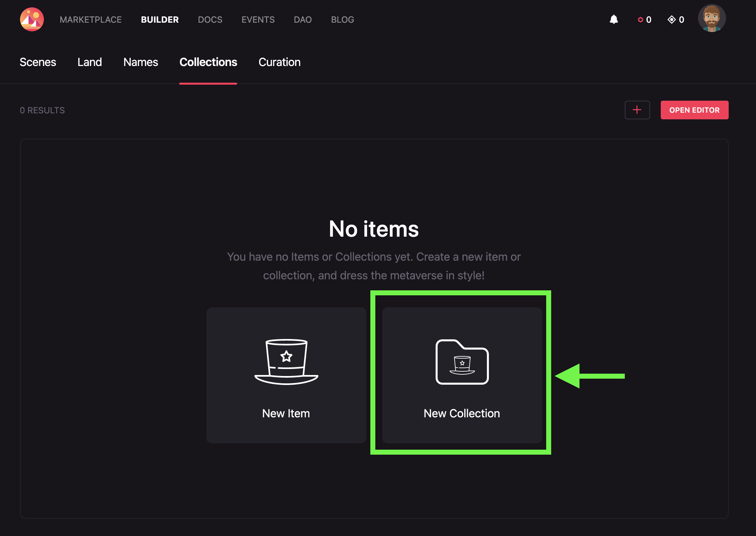Screen dimensions: 756x536
Task: Click the diamond MANA balance icon
Action: tap(671, 20)
